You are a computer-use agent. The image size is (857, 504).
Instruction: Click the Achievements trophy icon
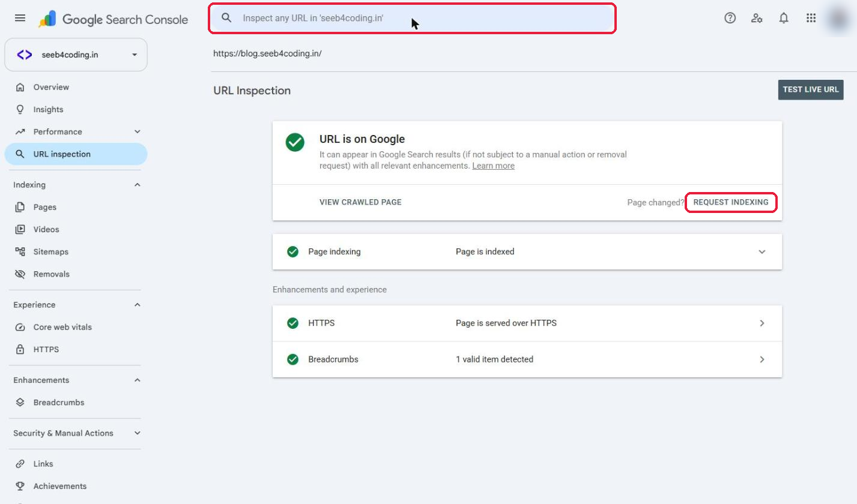[x=20, y=486]
